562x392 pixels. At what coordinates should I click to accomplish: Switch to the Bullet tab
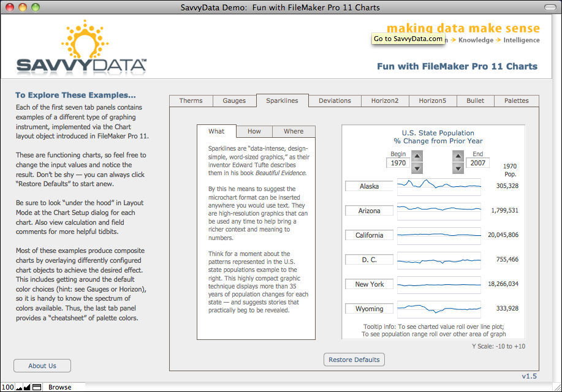point(475,100)
